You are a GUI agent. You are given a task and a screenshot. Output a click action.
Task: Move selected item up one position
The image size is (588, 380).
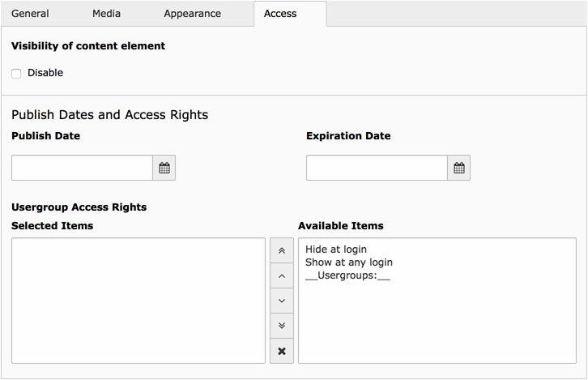point(282,275)
